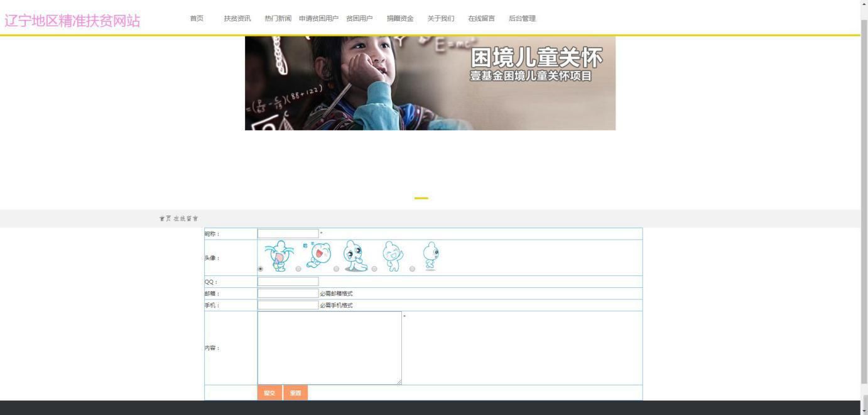
Task: Click the 必需邮箱格式 hint text
Action: click(x=336, y=294)
